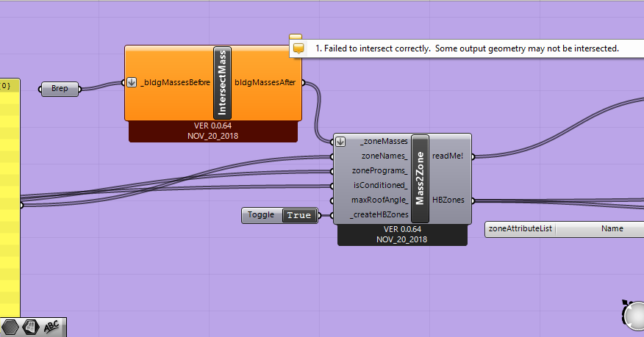The width and height of the screenshot is (644, 337).
Task: Click the warning balloon icon in message
Action: tap(298, 48)
